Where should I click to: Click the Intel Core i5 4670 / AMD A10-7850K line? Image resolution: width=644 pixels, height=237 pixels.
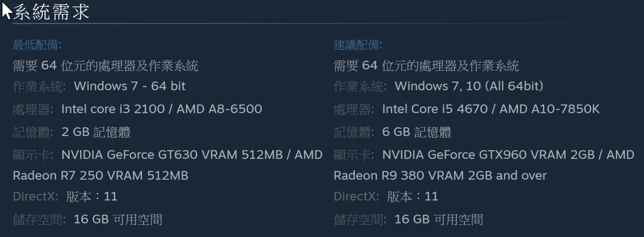491,109
